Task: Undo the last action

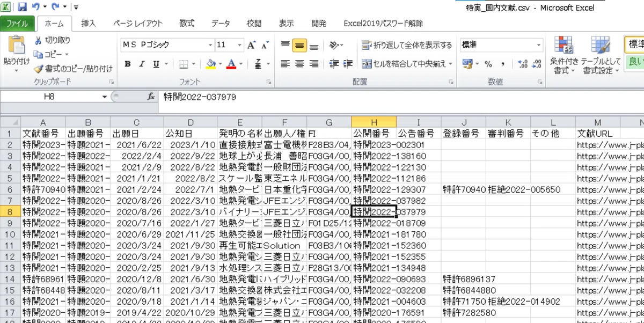Action: coord(35,7)
